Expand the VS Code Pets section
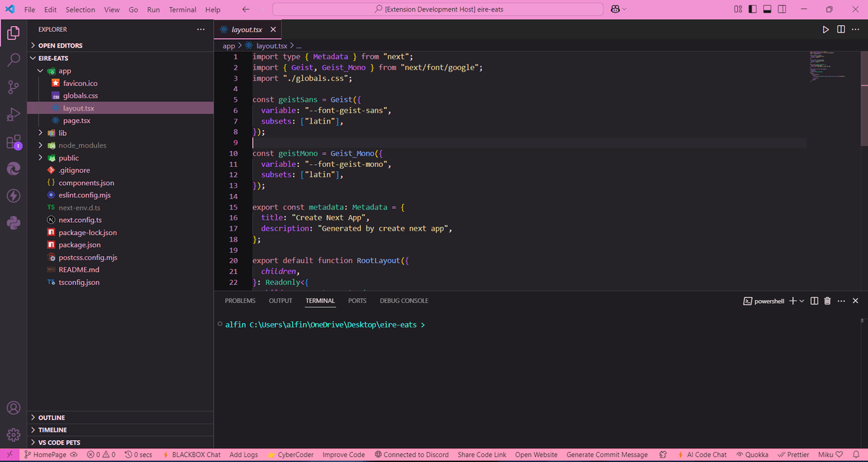 pyautogui.click(x=120, y=442)
